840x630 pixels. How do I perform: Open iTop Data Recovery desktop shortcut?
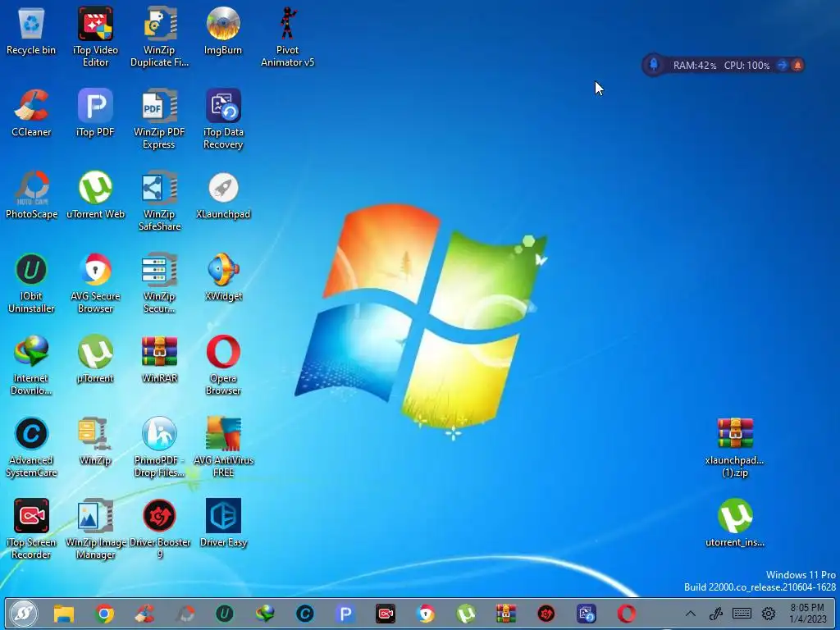pos(223,119)
